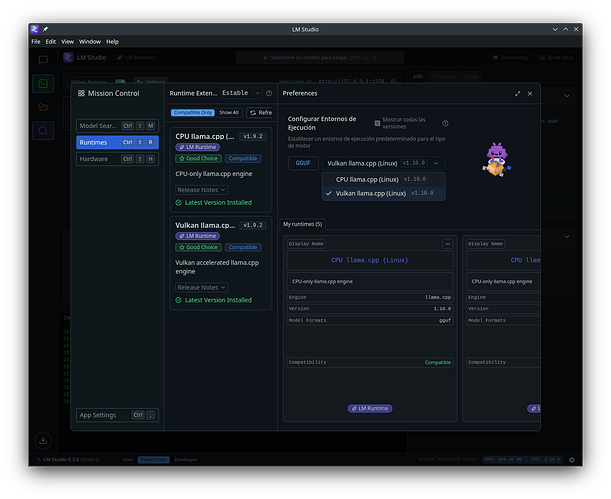Expand Release Notes on the Vulkan llama.cpp card
The width and height of the screenshot is (611, 499).
(x=201, y=287)
